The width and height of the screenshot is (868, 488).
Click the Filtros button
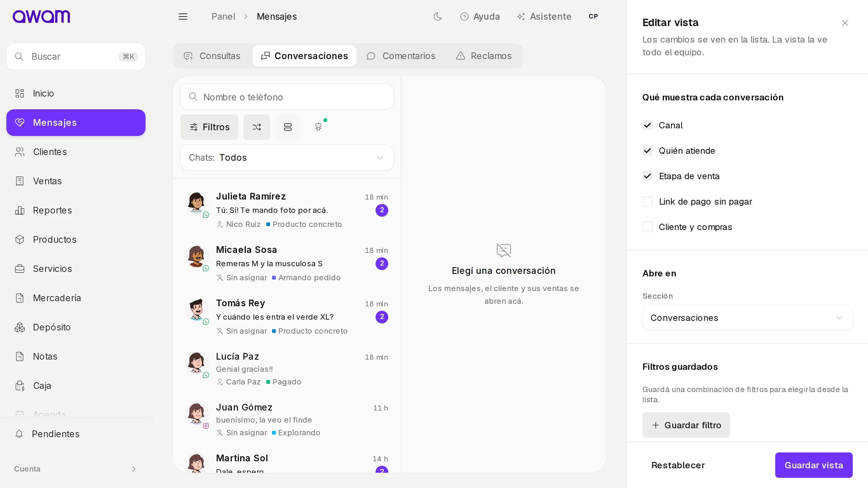pyautogui.click(x=209, y=127)
